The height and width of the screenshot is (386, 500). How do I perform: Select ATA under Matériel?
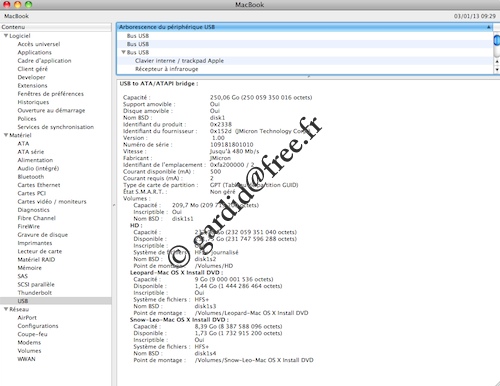[23, 143]
